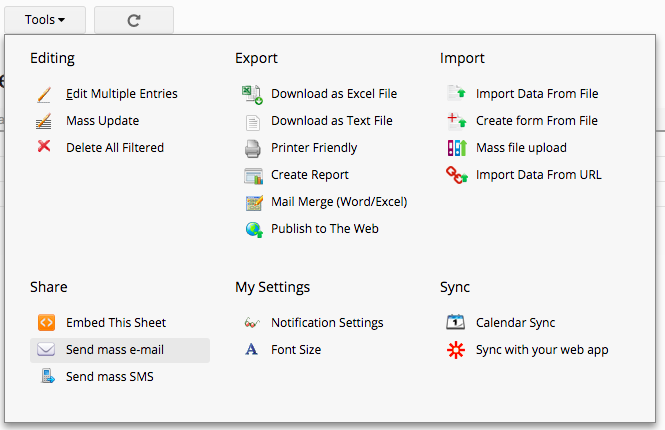Click the Excel file download icon

[x=252, y=94]
